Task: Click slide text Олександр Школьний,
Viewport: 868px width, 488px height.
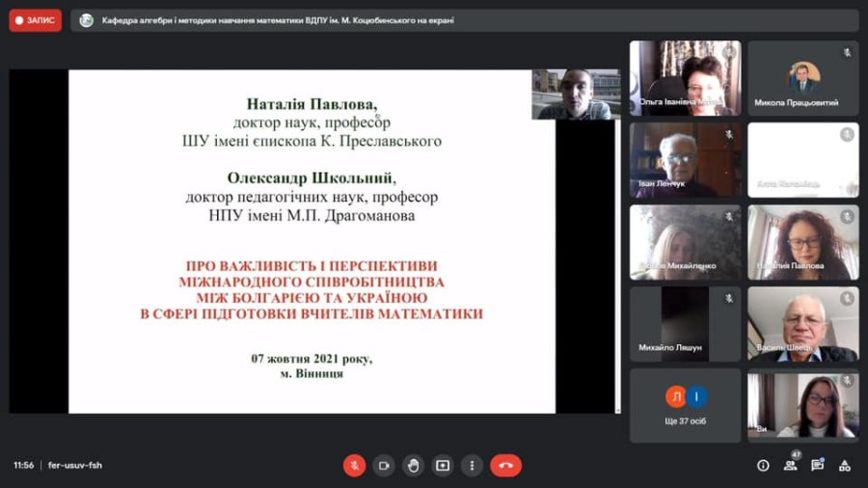Action: click(312, 177)
